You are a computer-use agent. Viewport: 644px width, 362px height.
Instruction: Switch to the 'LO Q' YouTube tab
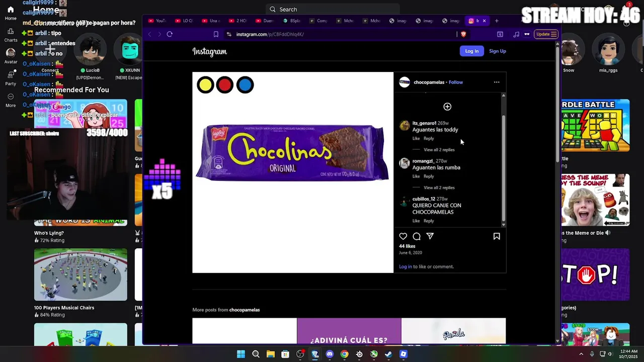[x=184, y=21]
